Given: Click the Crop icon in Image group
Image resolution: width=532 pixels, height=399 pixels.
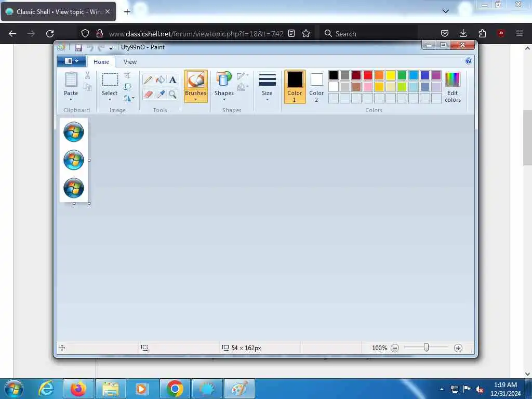Looking at the screenshot, I should pyautogui.click(x=127, y=75).
